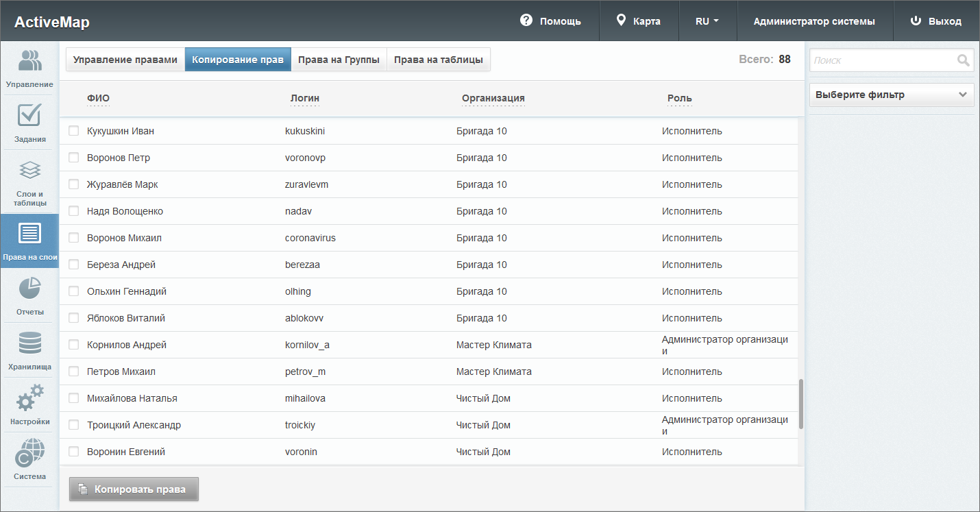Screen dimensions: 980x512
Task: Open the Настройки gears icon
Action: coord(29,398)
